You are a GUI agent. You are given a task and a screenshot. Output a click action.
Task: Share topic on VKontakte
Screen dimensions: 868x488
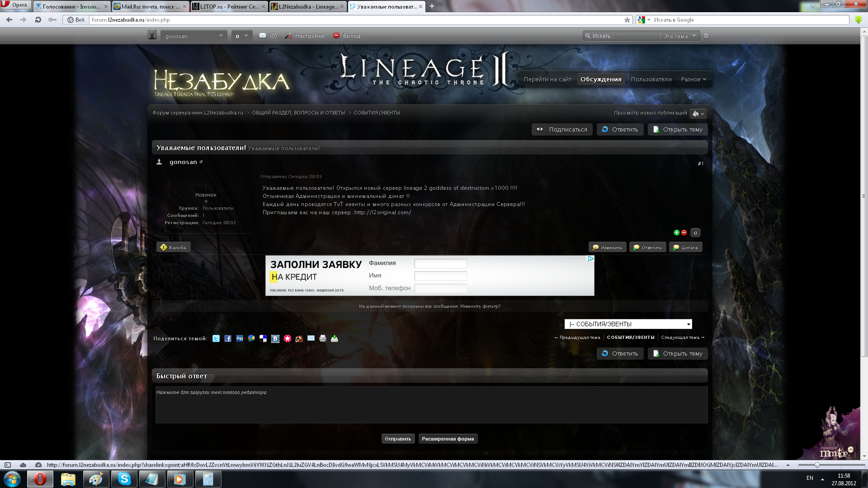(x=275, y=338)
